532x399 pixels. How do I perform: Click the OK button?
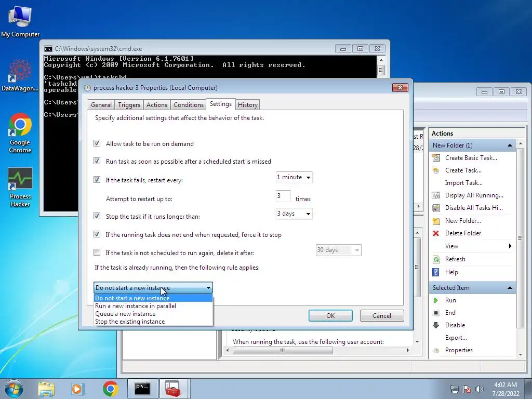(330, 315)
